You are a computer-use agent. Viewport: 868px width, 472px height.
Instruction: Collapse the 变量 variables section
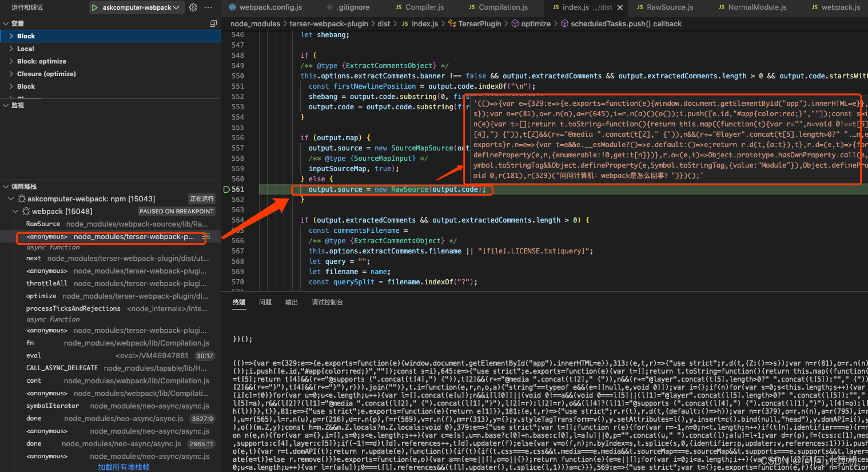[110, 23]
